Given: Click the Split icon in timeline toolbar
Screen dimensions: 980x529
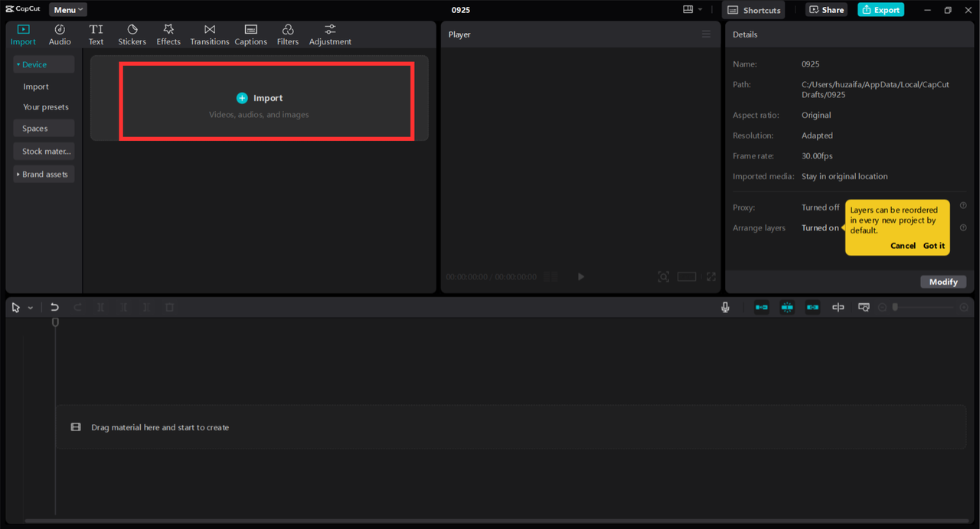Looking at the screenshot, I should (x=100, y=307).
